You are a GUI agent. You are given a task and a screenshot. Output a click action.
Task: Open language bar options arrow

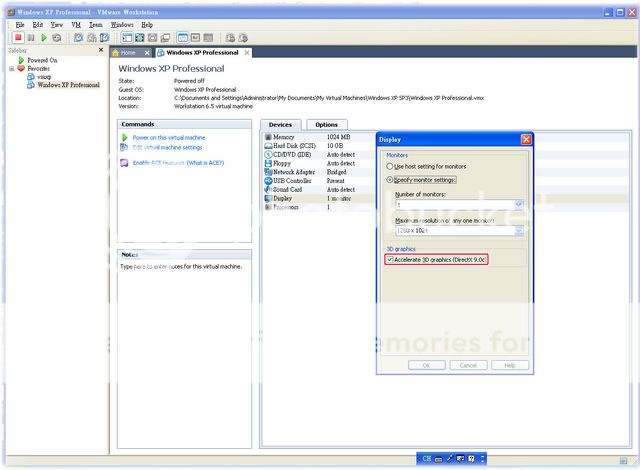coord(482,459)
